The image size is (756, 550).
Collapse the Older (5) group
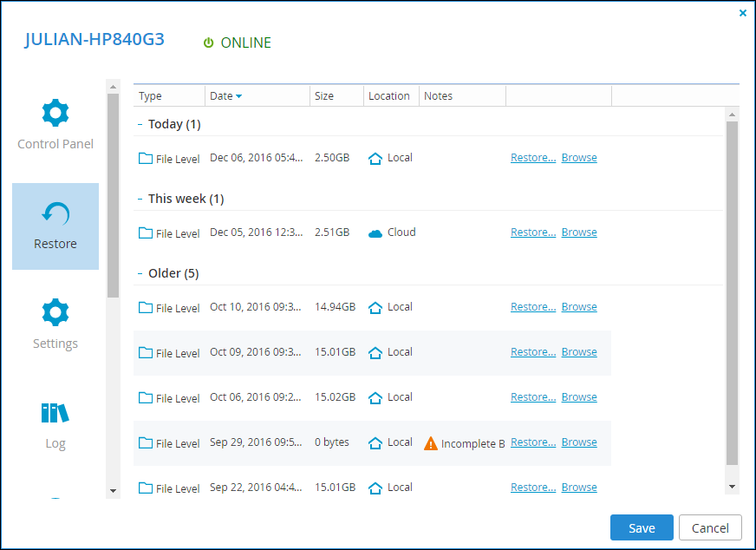140,273
